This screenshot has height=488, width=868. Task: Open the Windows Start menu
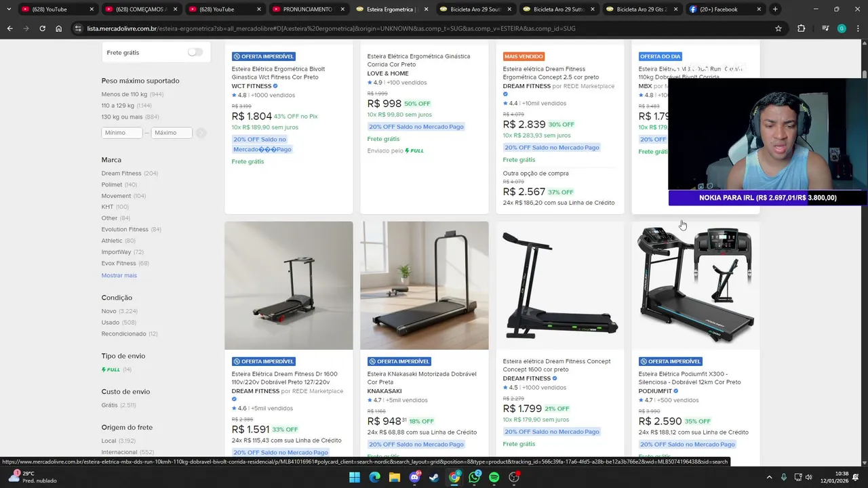pos(355,477)
